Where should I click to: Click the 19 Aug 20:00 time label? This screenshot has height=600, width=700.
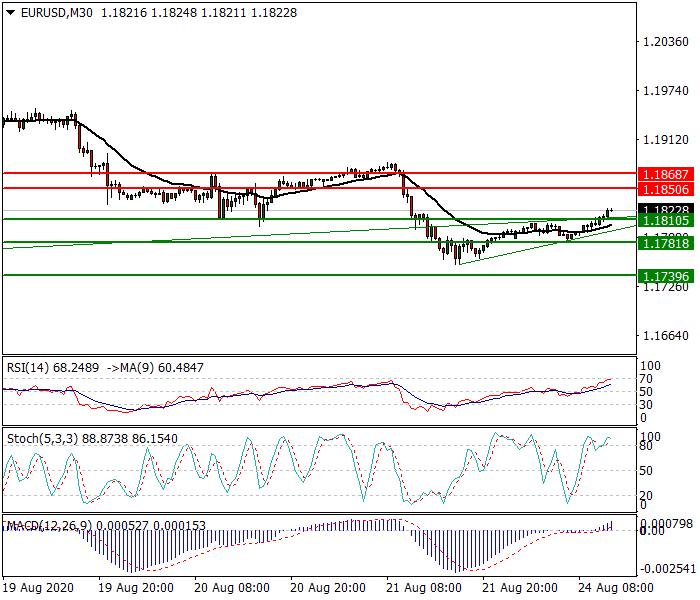(136, 588)
